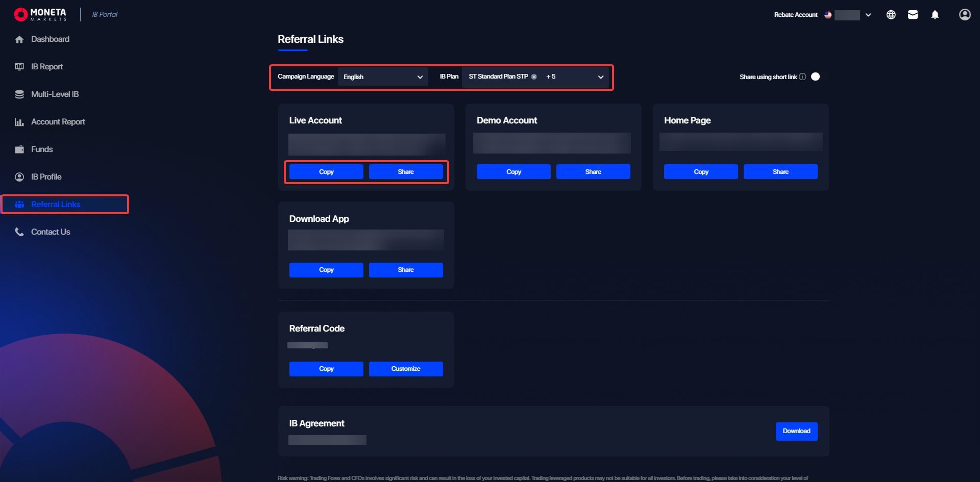Remove the ST Standard Plan STP tag
This screenshot has width=980, height=482.
pyautogui.click(x=534, y=77)
